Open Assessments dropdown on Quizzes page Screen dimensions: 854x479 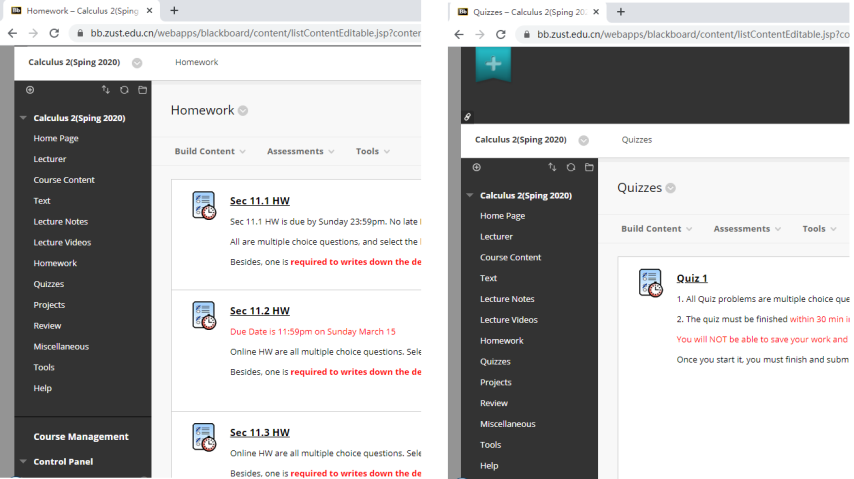747,228
